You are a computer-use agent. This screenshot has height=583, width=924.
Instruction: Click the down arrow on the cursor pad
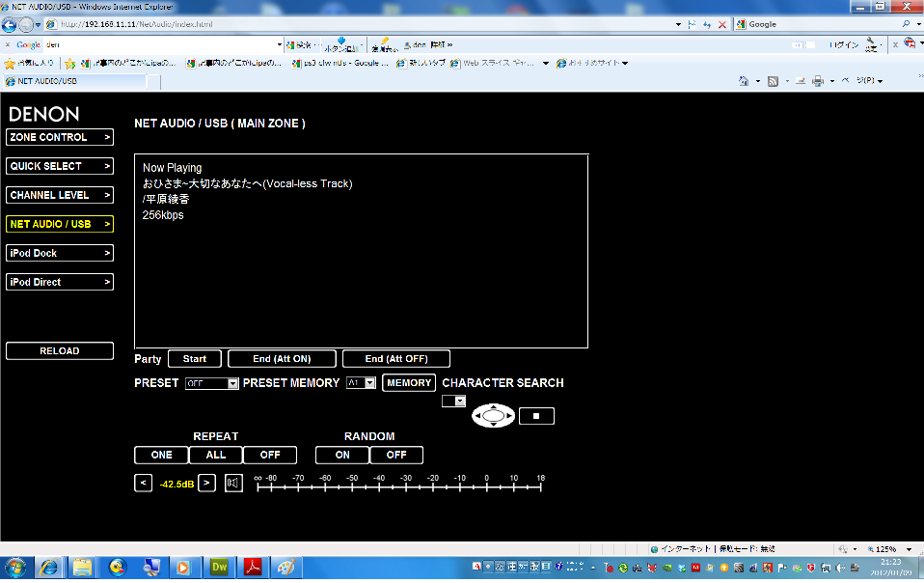click(x=493, y=425)
